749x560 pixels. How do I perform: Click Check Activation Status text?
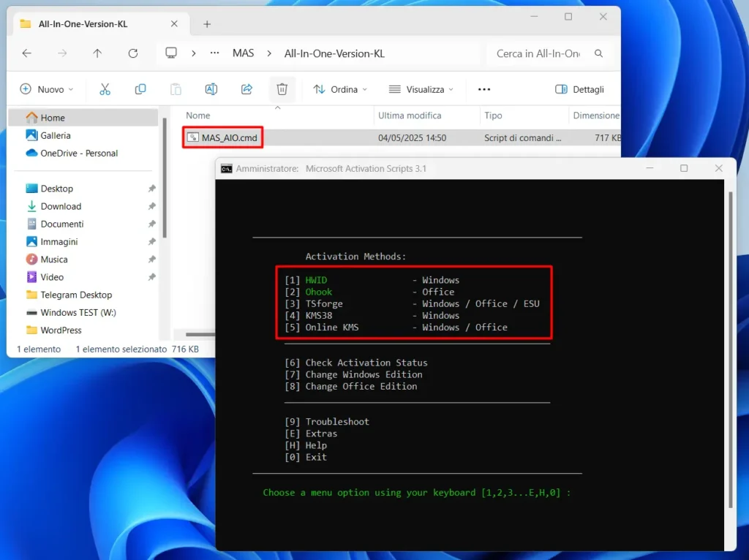(x=366, y=363)
